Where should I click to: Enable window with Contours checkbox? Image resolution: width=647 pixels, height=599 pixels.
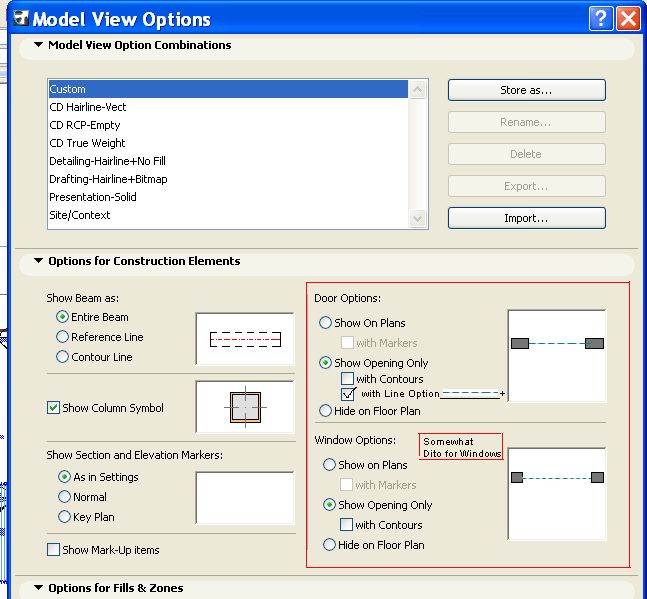(x=346, y=524)
